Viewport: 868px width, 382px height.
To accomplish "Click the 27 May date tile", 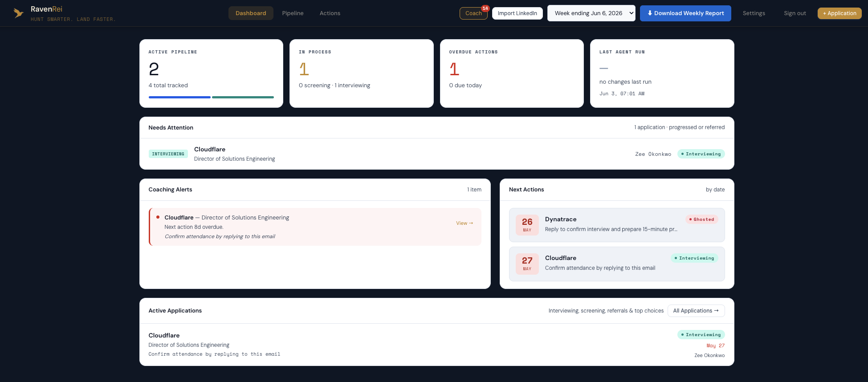I will 527,264.
